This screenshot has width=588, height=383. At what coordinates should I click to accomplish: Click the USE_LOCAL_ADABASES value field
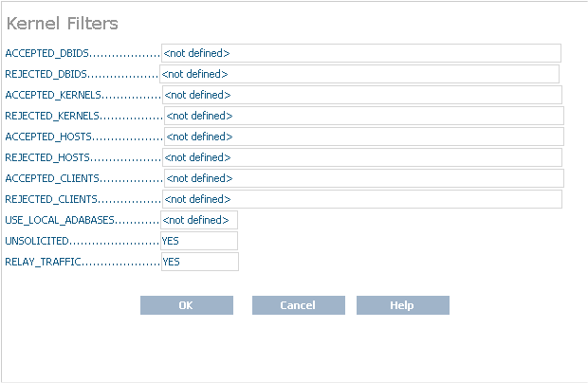coord(199,220)
